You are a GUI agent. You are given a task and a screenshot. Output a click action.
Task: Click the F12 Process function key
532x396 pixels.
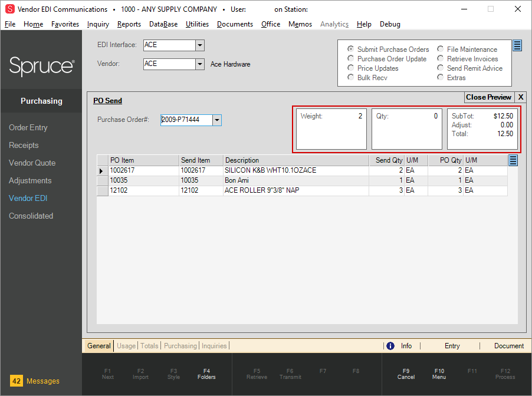point(505,374)
